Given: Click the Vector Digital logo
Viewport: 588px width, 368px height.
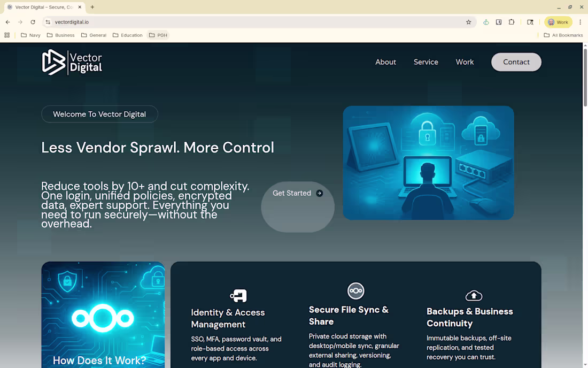Looking at the screenshot, I should (72, 62).
